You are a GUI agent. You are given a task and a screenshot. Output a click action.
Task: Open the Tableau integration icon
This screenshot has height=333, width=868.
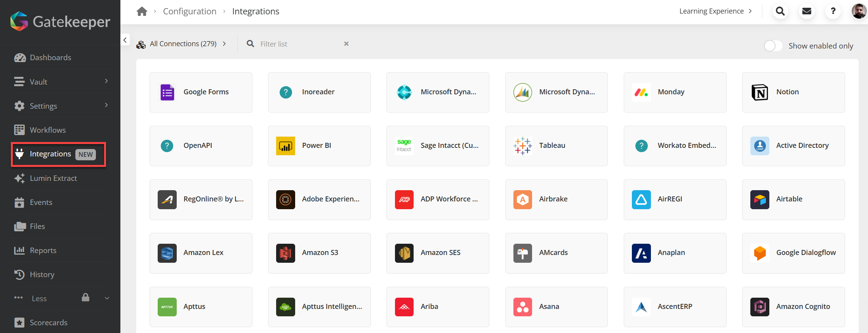coord(522,146)
